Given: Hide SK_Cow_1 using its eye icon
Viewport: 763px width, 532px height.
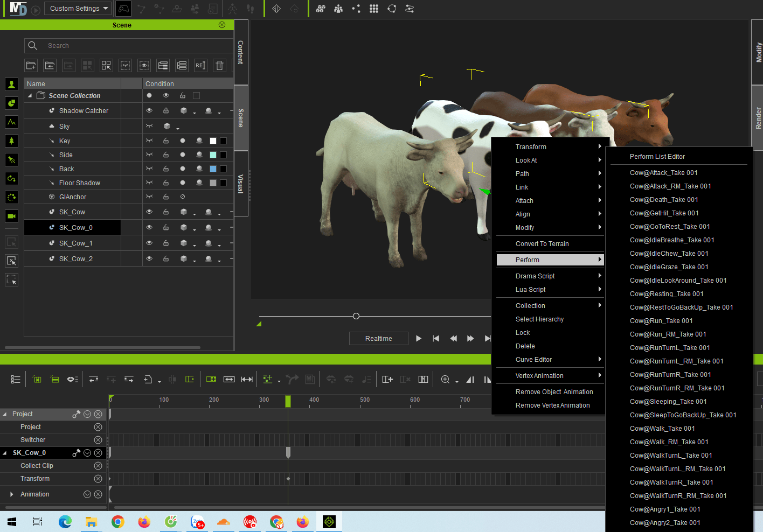Looking at the screenshot, I should point(149,243).
